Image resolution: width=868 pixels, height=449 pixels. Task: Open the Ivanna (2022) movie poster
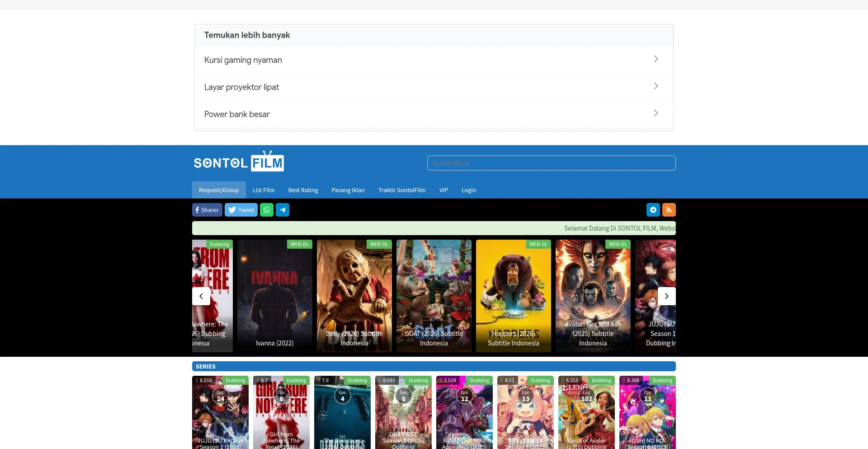[275, 296]
